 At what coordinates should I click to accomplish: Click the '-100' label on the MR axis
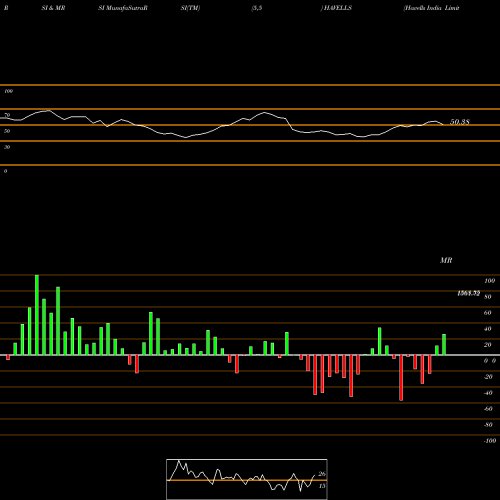pyautogui.click(x=490, y=441)
